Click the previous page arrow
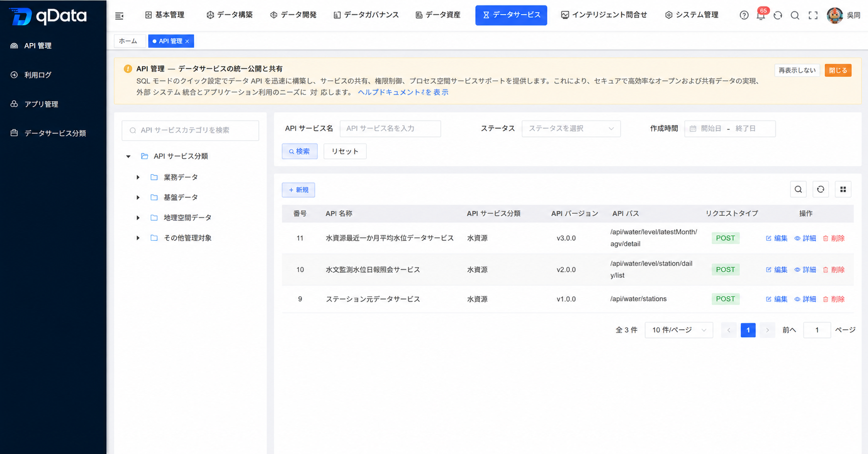868x454 pixels. coord(729,330)
